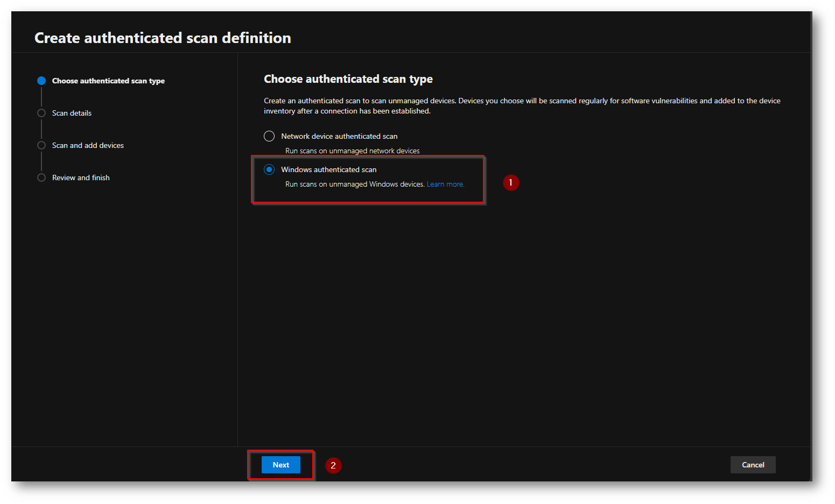Go to Scan details step
The height and width of the screenshot is (504, 835).
point(72,113)
